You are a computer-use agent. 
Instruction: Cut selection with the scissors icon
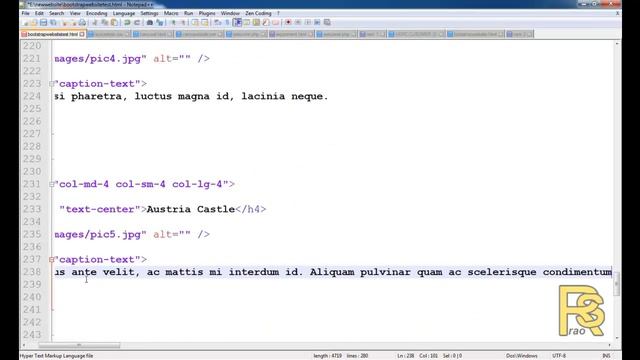94,22
